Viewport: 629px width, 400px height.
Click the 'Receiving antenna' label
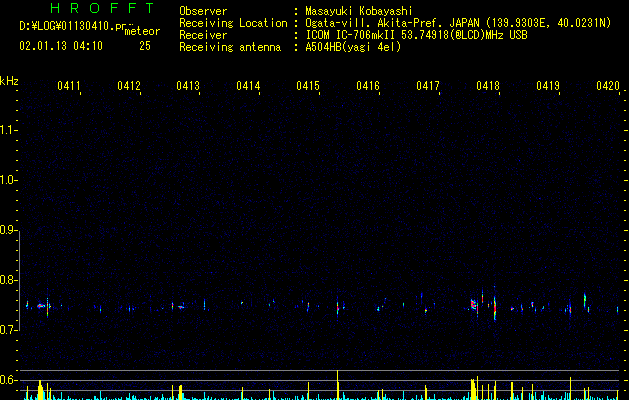click(230, 47)
